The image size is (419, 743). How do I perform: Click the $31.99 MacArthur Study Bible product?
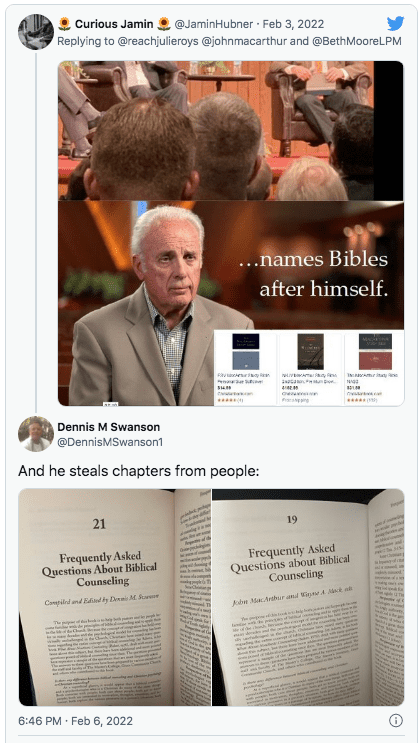(x=374, y=368)
